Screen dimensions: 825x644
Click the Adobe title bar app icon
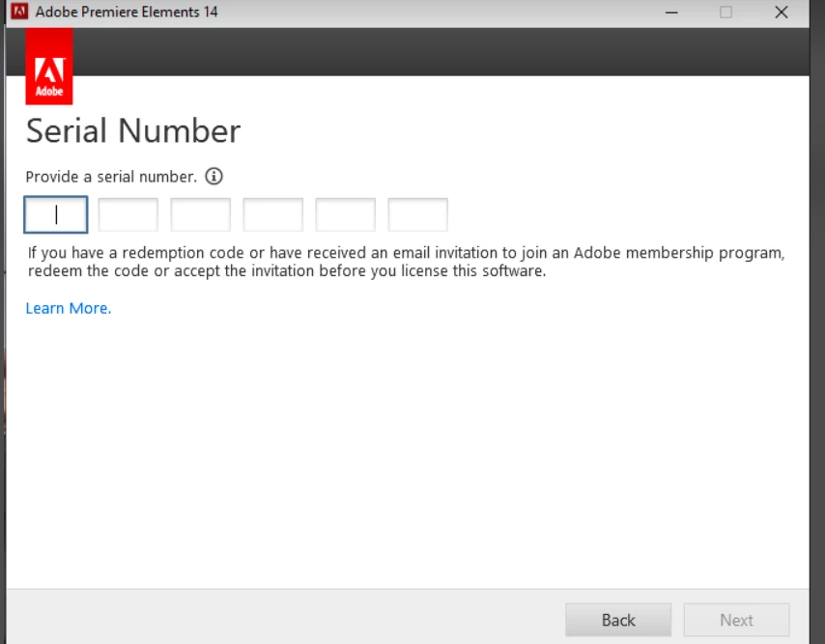point(19,12)
